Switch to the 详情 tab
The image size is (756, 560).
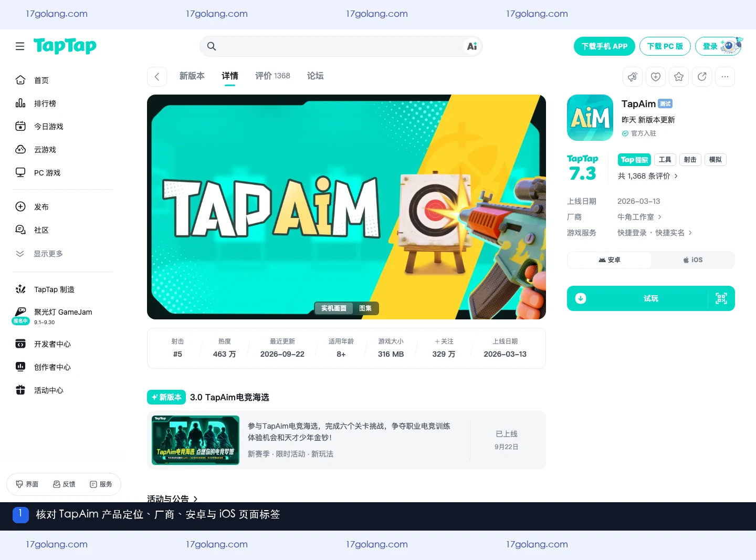(230, 76)
